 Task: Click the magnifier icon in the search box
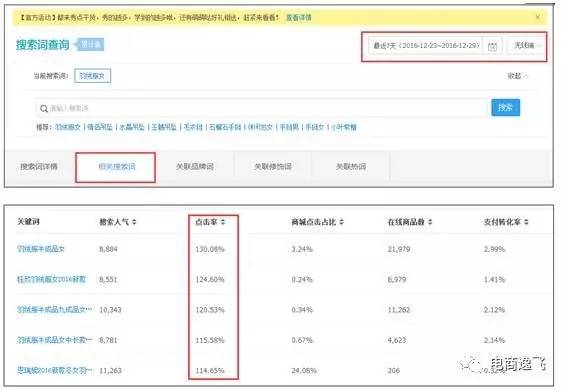[44, 108]
